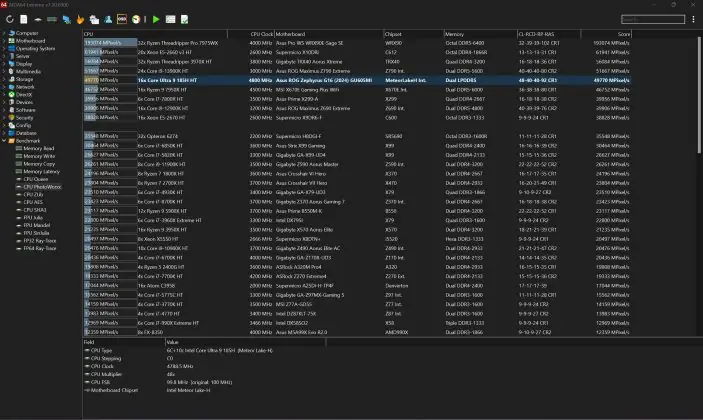The height and width of the screenshot is (420, 703).
Task: Sort by the CPU Clock column header
Action: 251,34
